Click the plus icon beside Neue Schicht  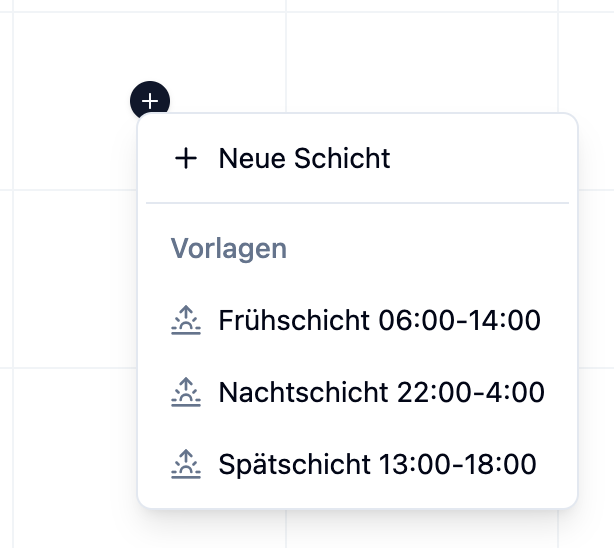pos(186,158)
